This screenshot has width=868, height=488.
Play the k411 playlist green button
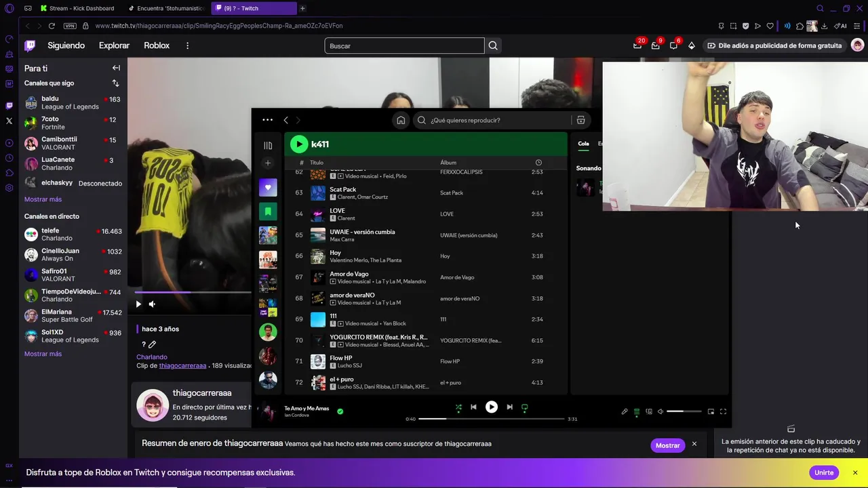pos(299,144)
